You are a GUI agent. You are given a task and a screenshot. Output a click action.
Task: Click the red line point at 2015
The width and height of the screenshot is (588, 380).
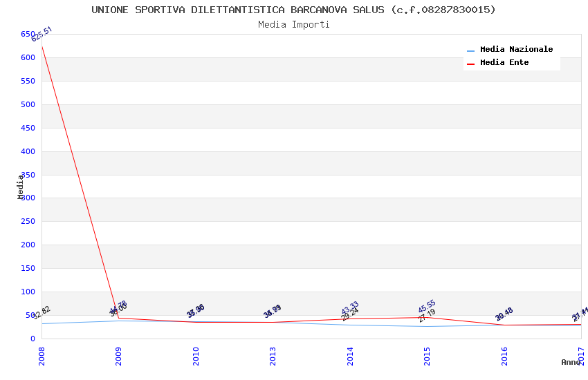[x=427, y=318]
